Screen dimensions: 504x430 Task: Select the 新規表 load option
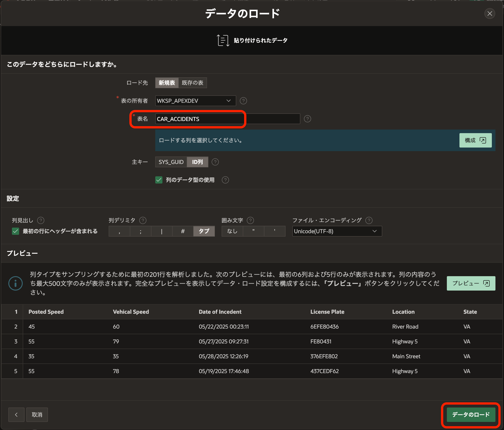167,83
